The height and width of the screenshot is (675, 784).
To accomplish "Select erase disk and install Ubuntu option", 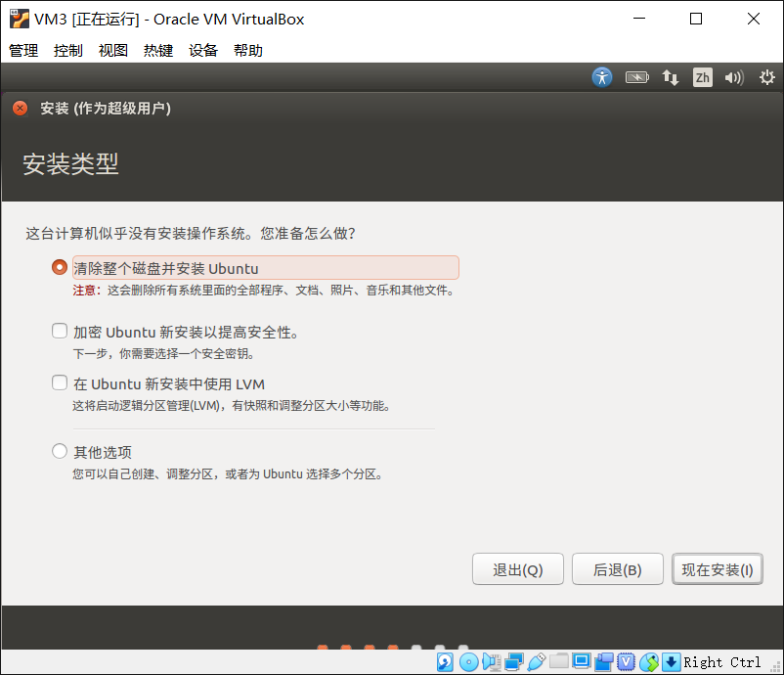I will 60,267.
